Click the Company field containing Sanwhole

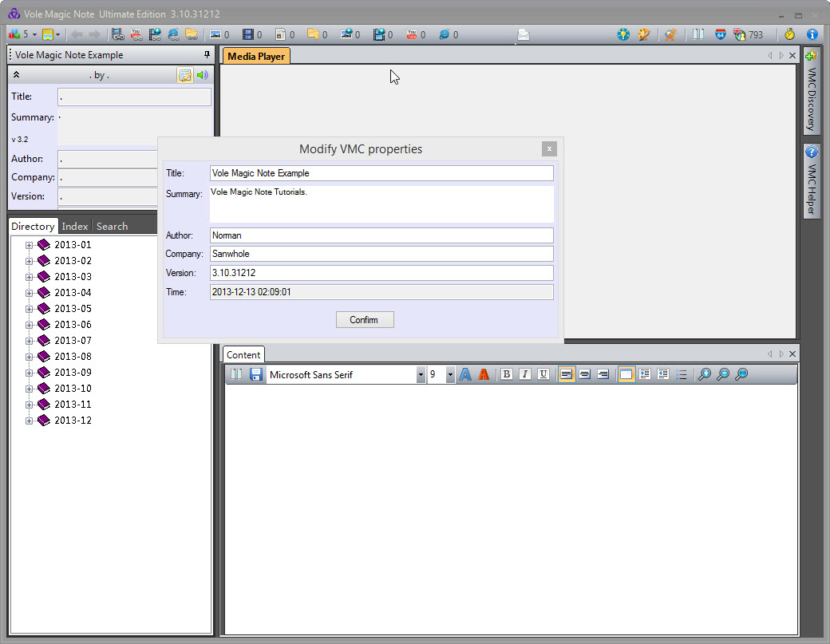(381, 254)
